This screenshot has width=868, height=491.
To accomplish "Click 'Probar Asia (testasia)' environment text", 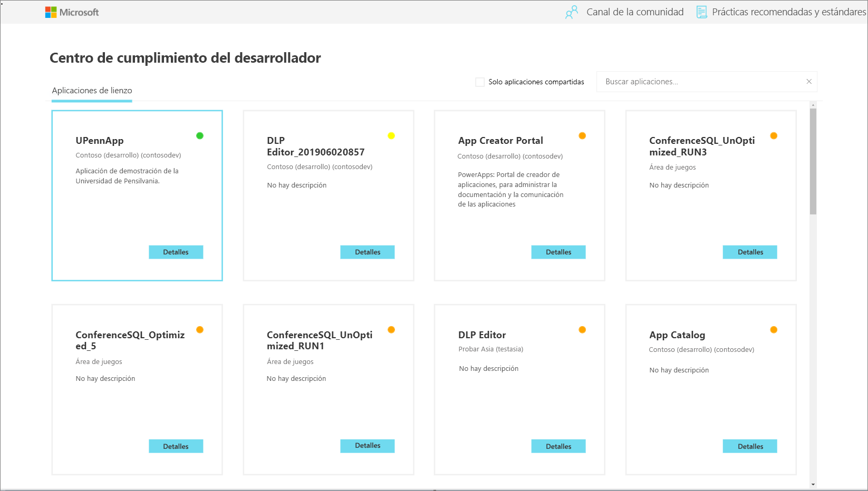I will pyautogui.click(x=490, y=349).
